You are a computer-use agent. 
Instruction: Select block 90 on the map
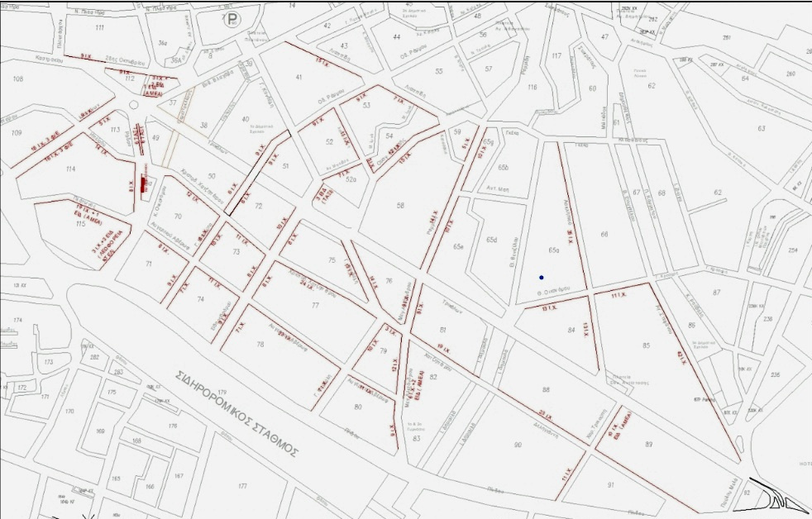coord(518,445)
